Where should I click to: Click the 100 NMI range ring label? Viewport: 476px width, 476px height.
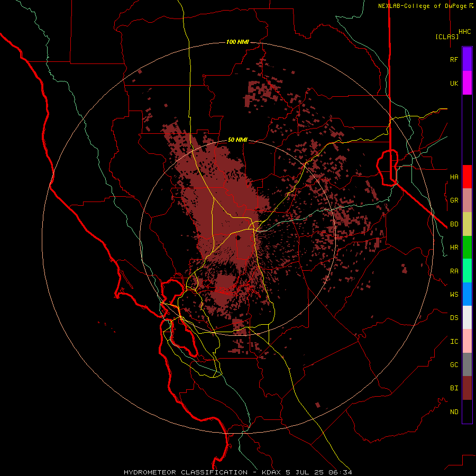tap(237, 42)
